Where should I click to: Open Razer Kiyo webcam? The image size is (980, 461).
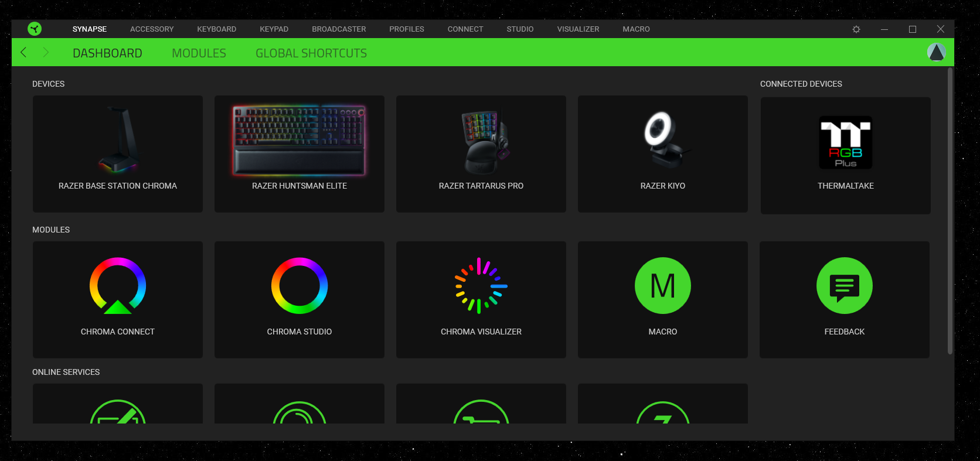[663, 154]
